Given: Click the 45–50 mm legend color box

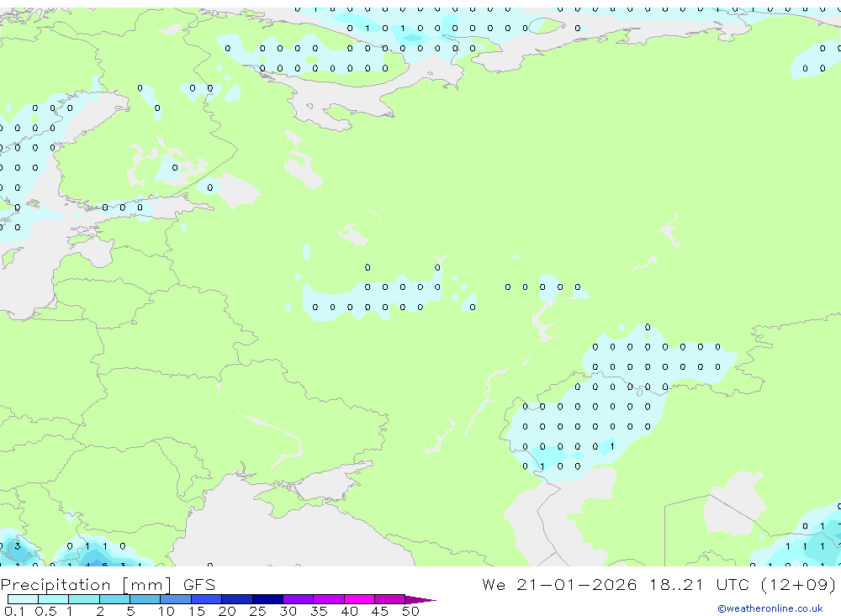Looking at the screenshot, I should (390, 599).
